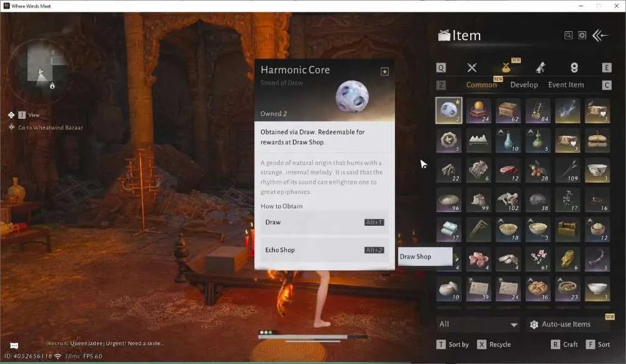Open the inventory search magnifier icon
Viewport: 626px width, 364px height.
tap(568, 36)
